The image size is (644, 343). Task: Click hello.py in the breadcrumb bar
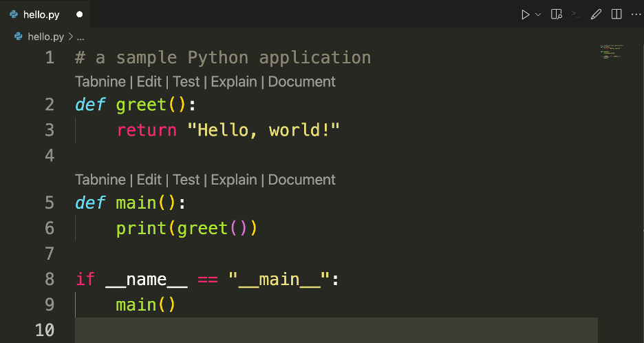45,37
